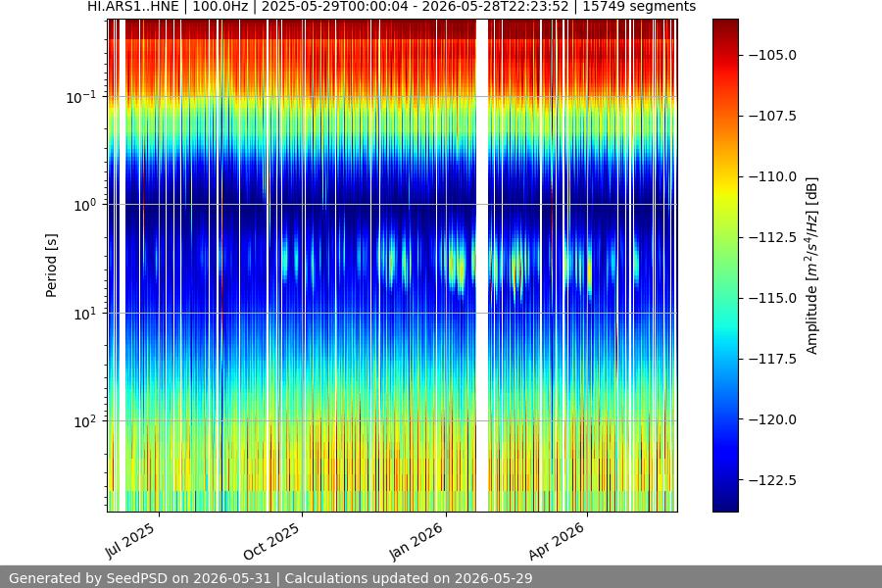
Task: Click the −107.5 colorbar tick label
Action: (x=772, y=116)
